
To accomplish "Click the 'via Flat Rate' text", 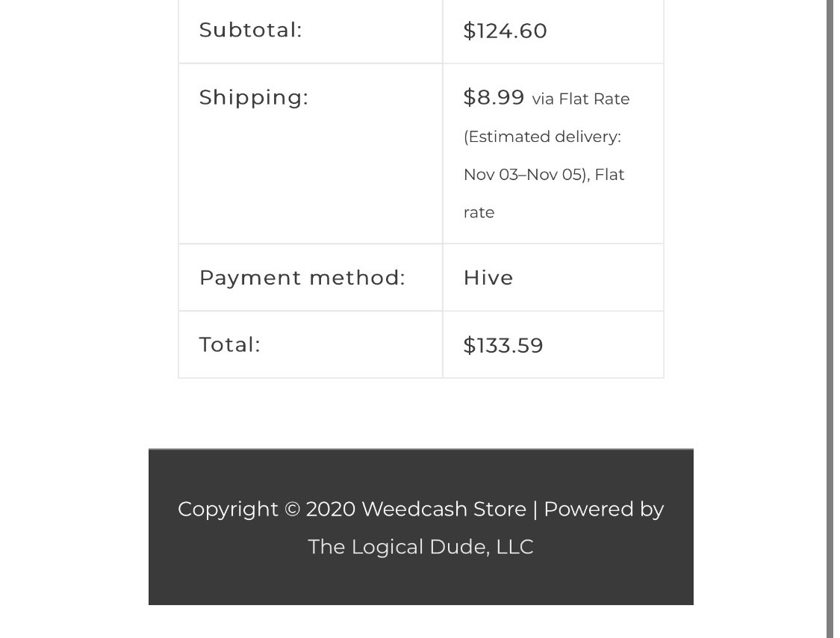I will [x=581, y=99].
